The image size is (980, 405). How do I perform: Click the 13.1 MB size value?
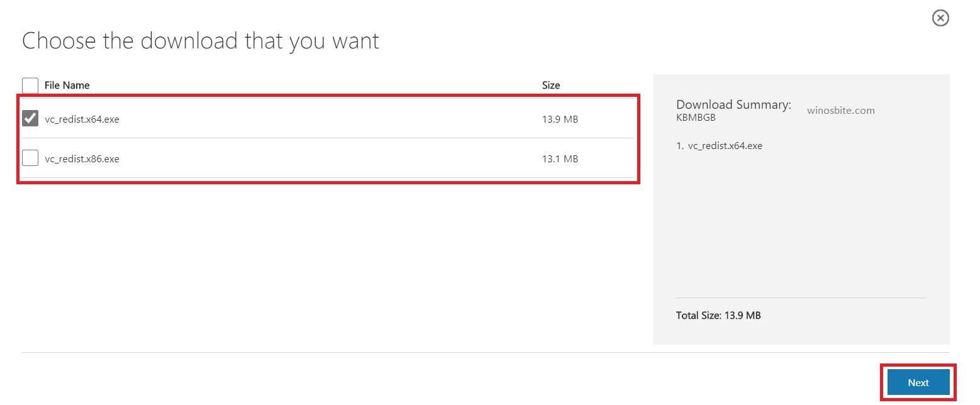[x=560, y=159]
